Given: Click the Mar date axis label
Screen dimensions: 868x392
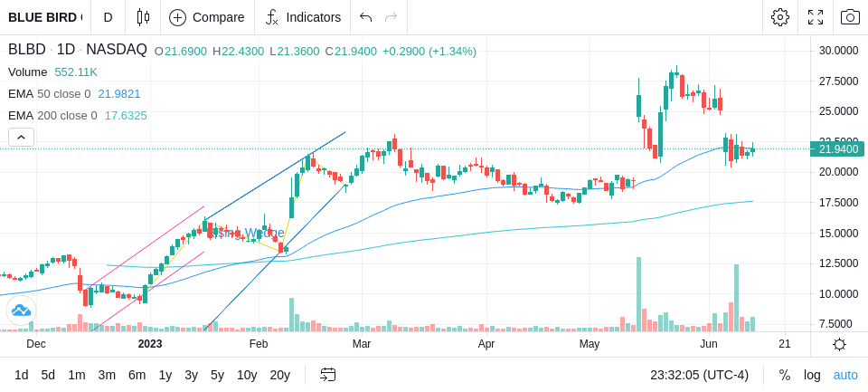Looking at the screenshot, I should [362, 344].
